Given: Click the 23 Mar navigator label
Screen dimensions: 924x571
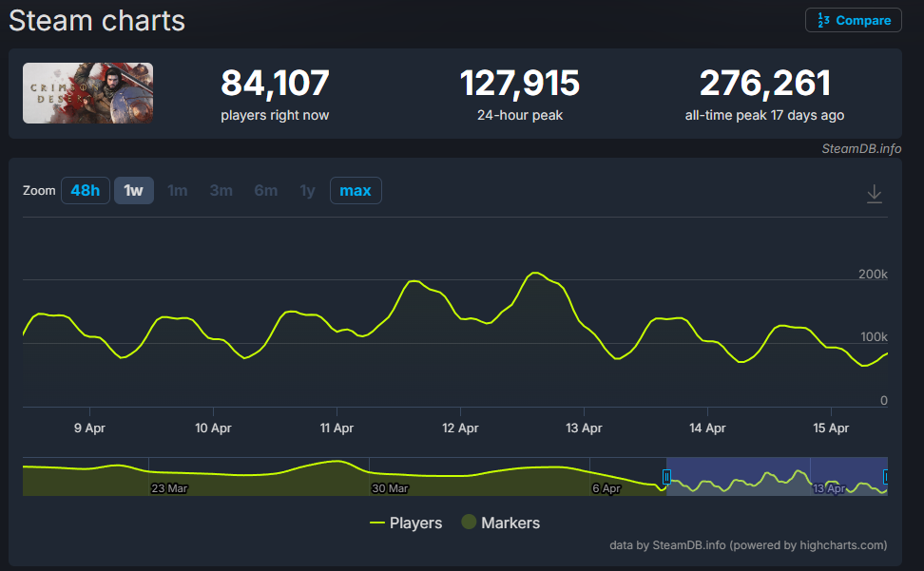Looking at the screenshot, I should point(169,488).
